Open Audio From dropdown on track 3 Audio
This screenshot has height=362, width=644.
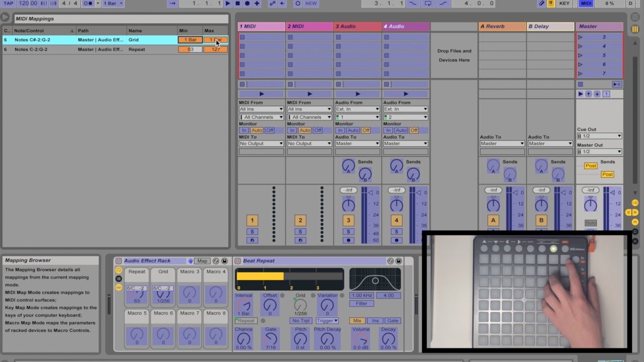click(x=357, y=109)
